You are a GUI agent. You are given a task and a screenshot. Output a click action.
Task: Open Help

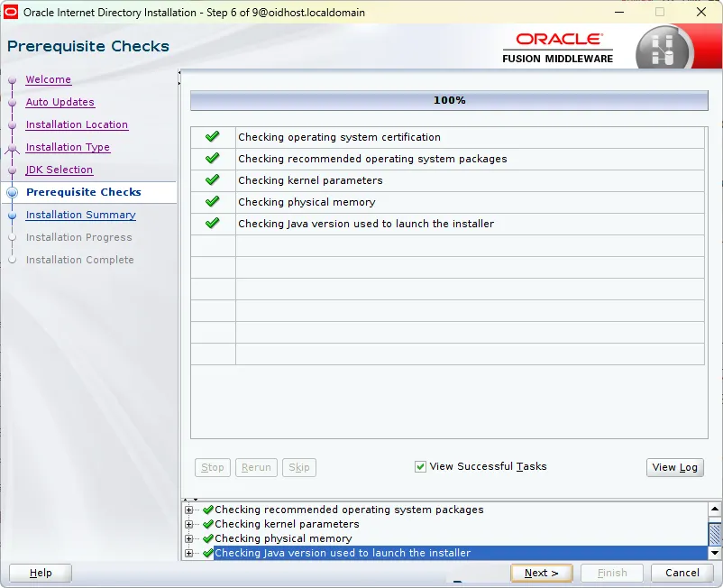(x=41, y=573)
